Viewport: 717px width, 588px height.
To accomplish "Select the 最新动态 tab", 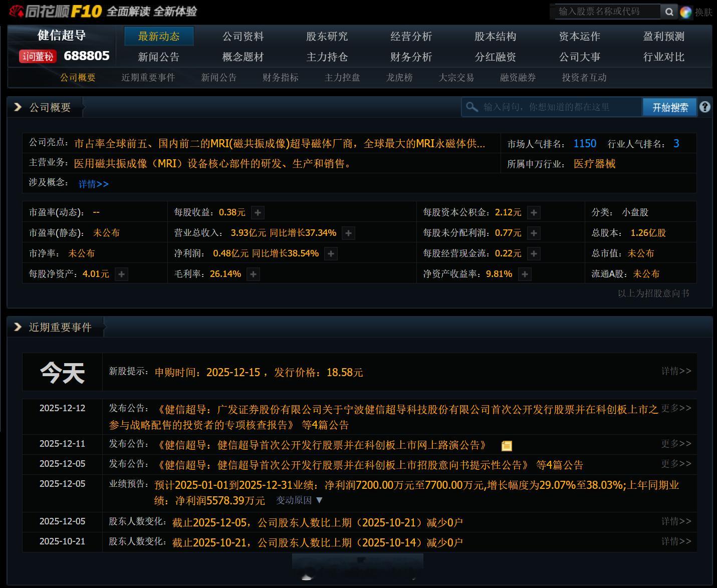I will [x=159, y=36].
